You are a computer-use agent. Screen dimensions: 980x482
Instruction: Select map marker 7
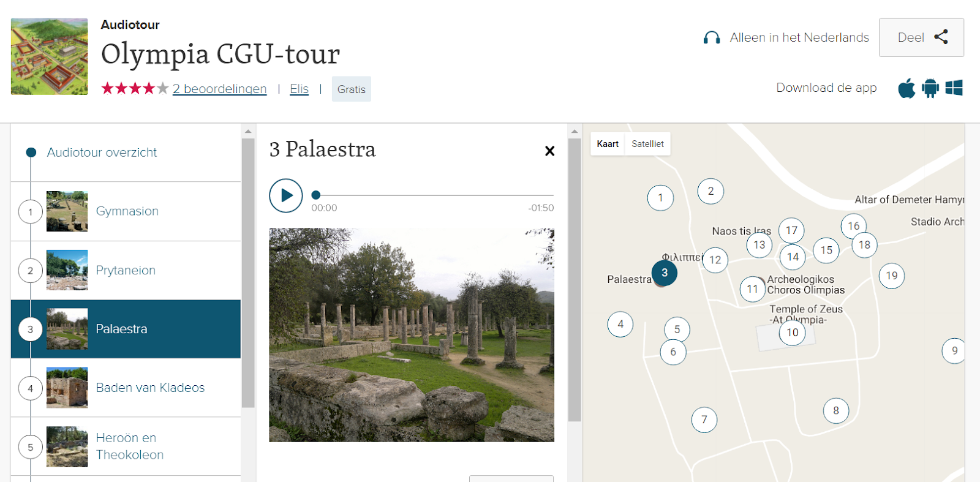click(x=704, y=420)
